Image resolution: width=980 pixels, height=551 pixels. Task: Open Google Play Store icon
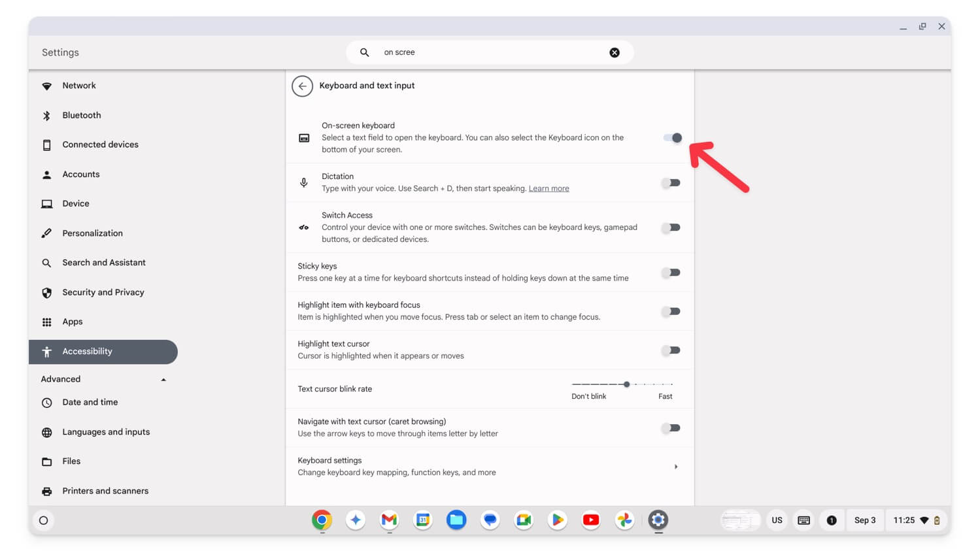558,520
